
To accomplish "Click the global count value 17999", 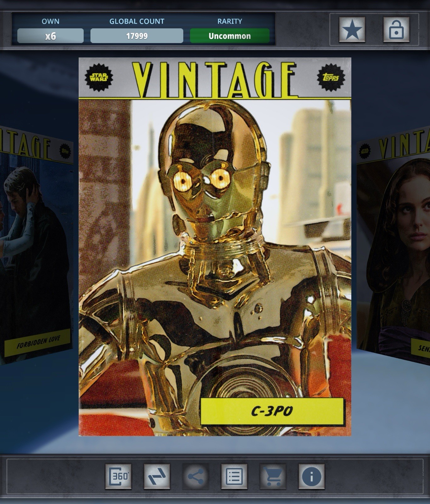I will click(x=137, y=36).
